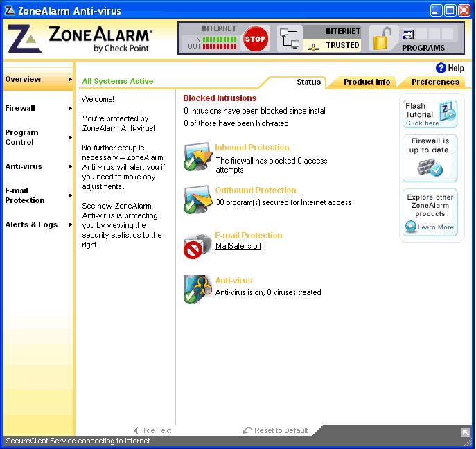Click the Outbound Protection heading link
Screen dimensions: 476x449
[x=256, y=191]
